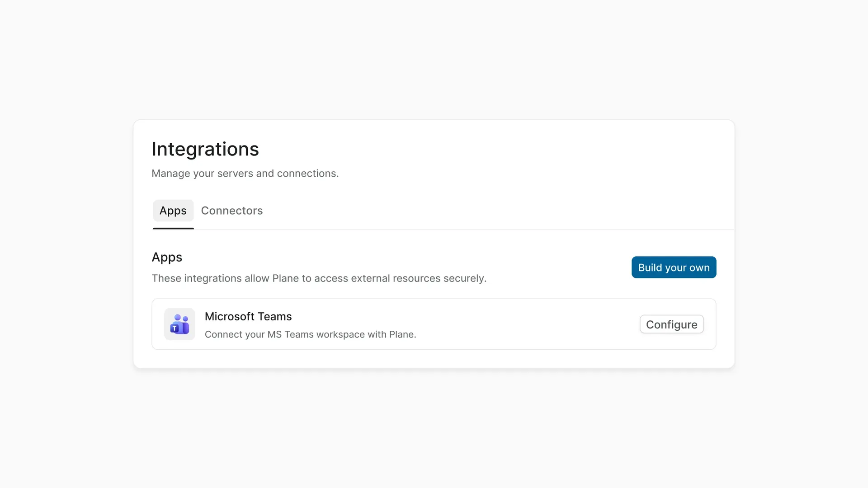Click 'Manage your servers and connections.' subtitle
Image resolution: width=868 pixels, height=488 pixels.
click(x=245, y=174)
